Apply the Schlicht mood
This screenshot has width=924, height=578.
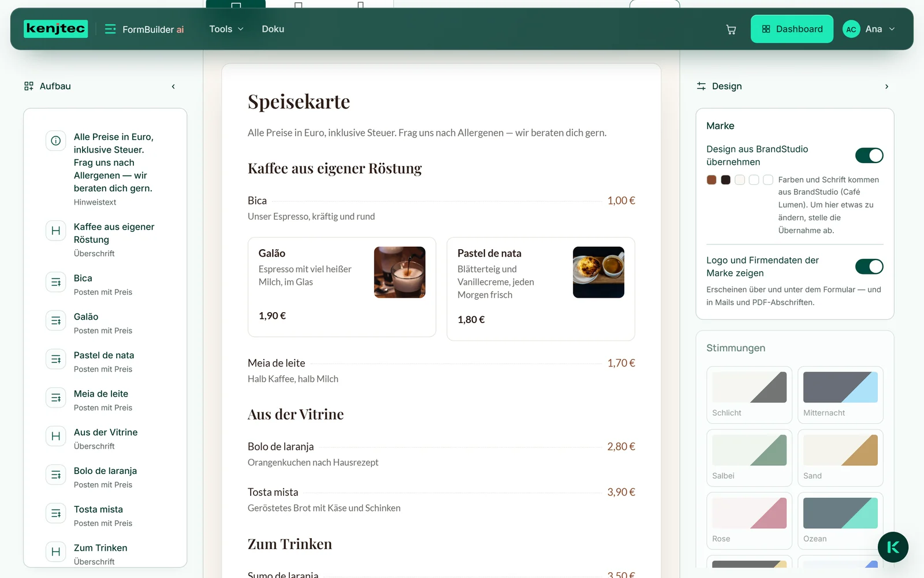click(749, 395)
